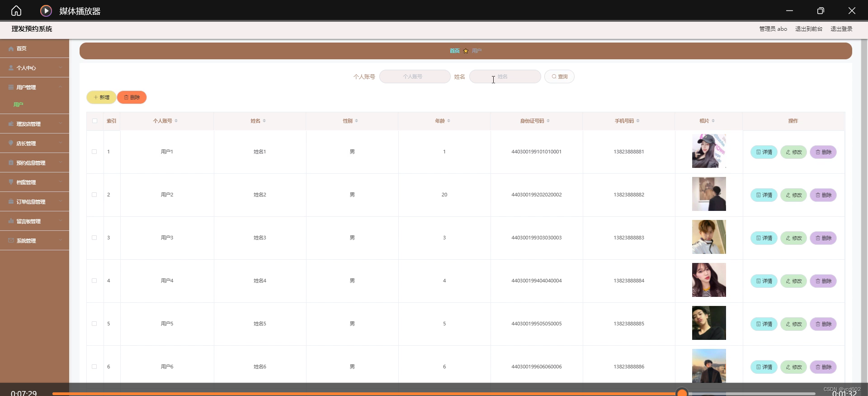Screen dimensions: 868x396
Task: Click the purple 删除 for 用户5
Action: pyautogui.click(x=823, y=324)
